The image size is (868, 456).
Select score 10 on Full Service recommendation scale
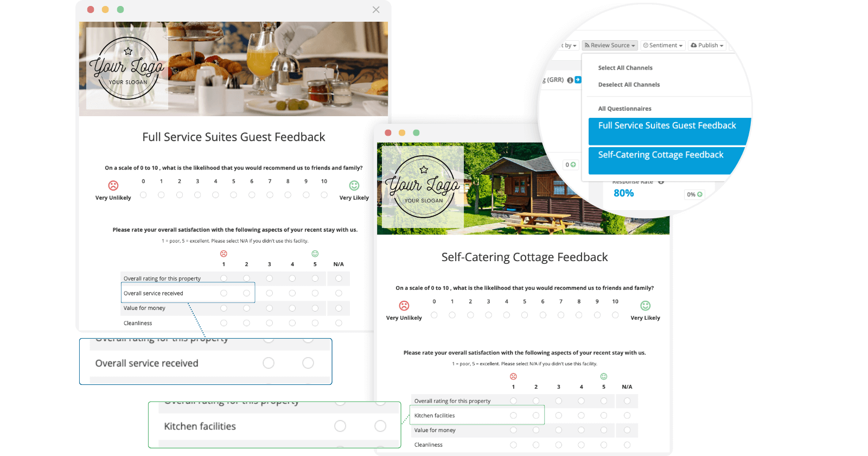coord(324,195)
